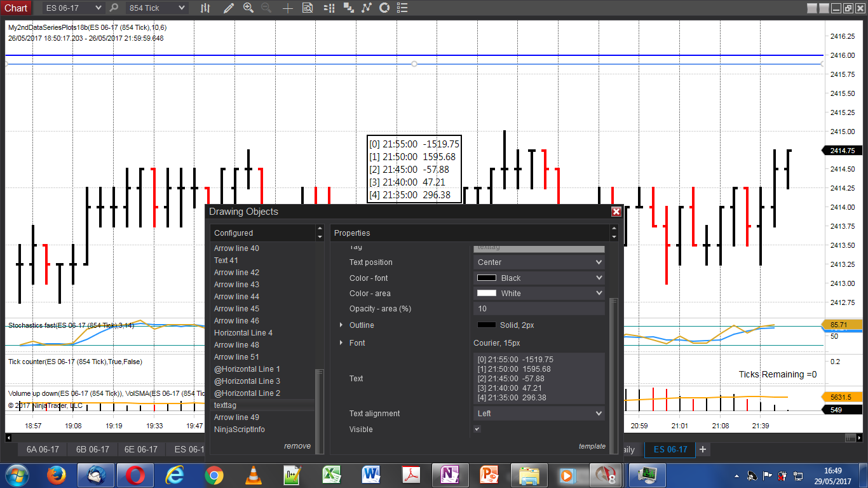The width and height of the screenshot is (868, 488).
Task: Close the Drawing Objects dialog
Action: tap(616, 212)
